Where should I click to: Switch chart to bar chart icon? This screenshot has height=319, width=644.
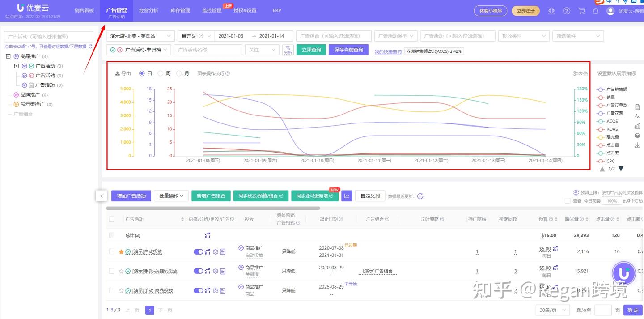[x=638, y=126]
